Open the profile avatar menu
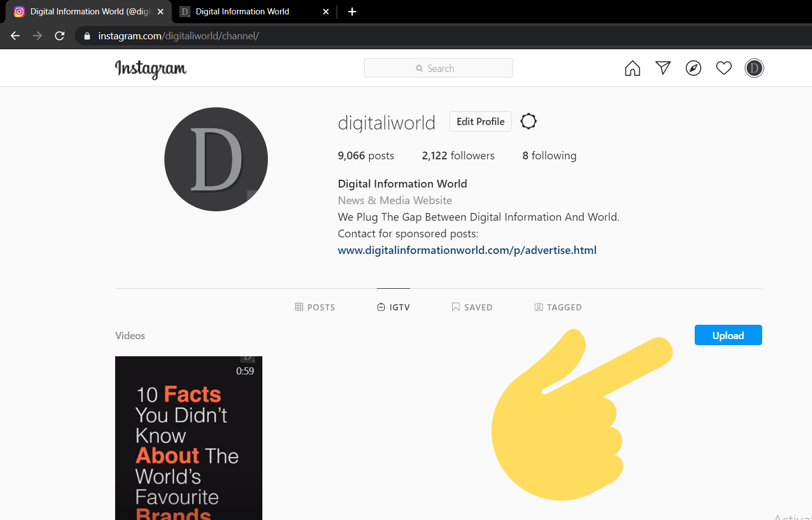Image resolution: width=812 pixels, height=520 pixels. [754, 67]
